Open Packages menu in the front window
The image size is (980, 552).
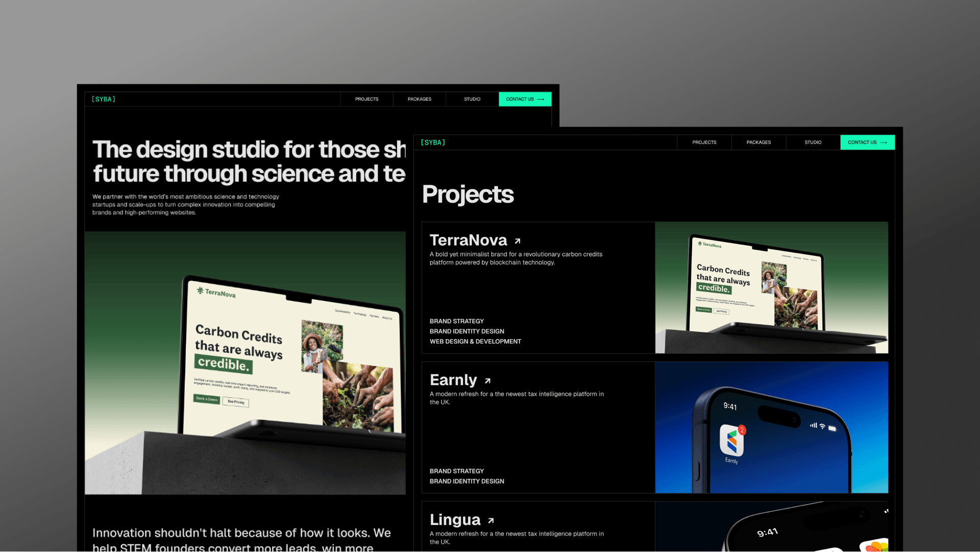(x=758, y=142)
